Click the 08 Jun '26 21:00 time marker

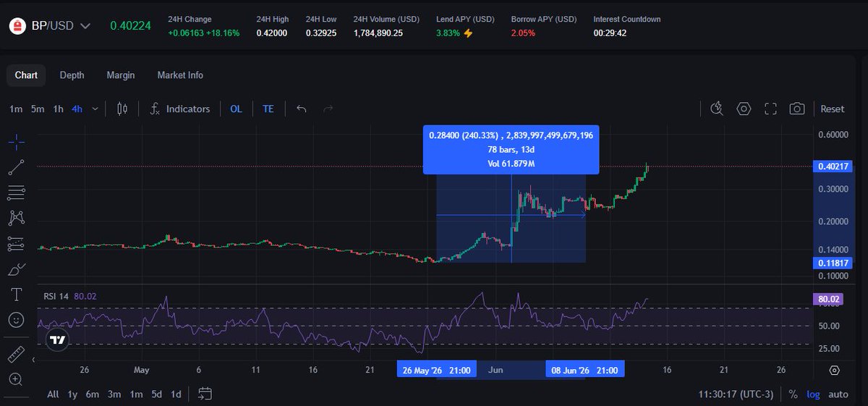(584, 370)
